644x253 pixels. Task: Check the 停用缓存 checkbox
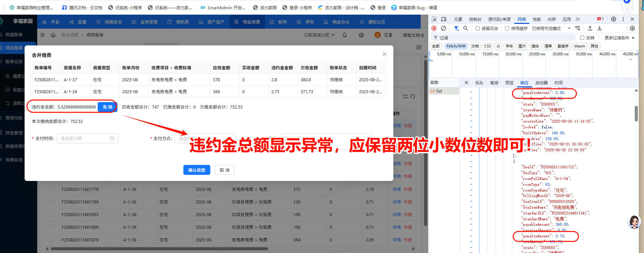tap(507, 28)
